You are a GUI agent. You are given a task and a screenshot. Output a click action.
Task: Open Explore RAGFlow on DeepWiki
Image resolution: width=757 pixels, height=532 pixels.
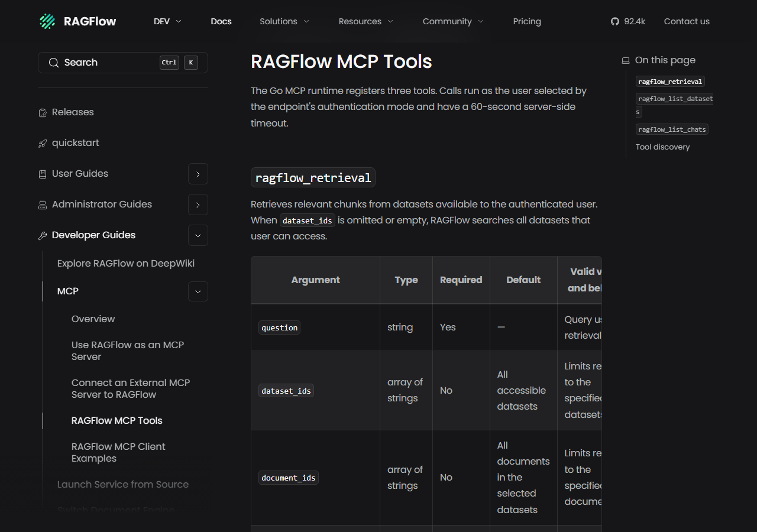tap(126, 264)
